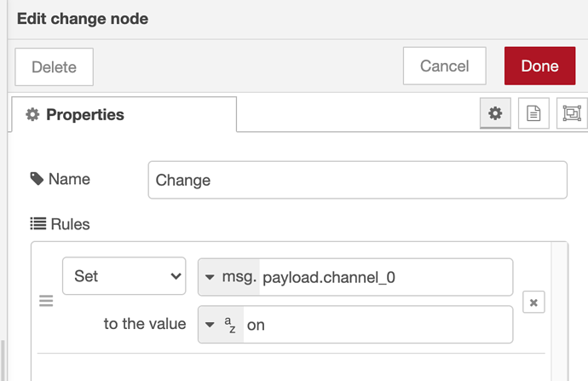Show node properties gear icon
The image size is (588, 381).
(495, 113)
